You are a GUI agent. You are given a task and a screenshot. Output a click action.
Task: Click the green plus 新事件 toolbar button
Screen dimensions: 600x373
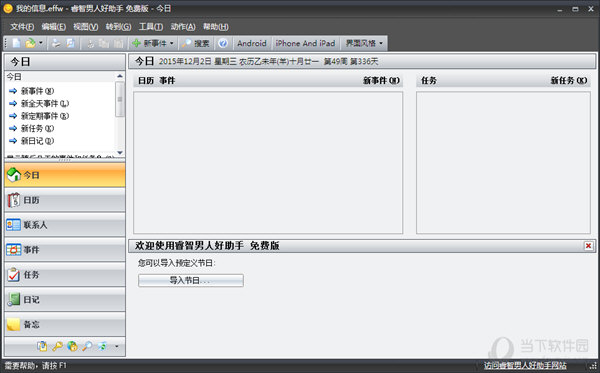click(149, 43)
